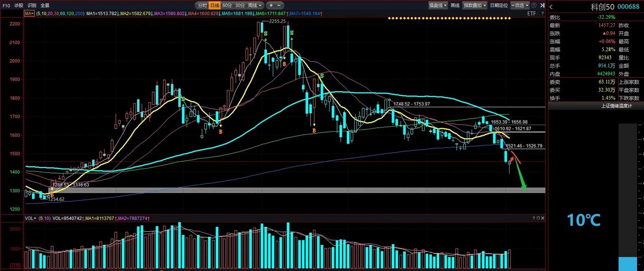Open the 全景 panorama view

[x=45, y=6]
